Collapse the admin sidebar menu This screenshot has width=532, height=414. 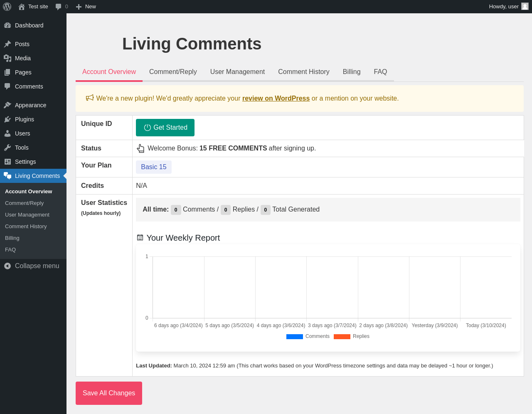coord(33,266)
